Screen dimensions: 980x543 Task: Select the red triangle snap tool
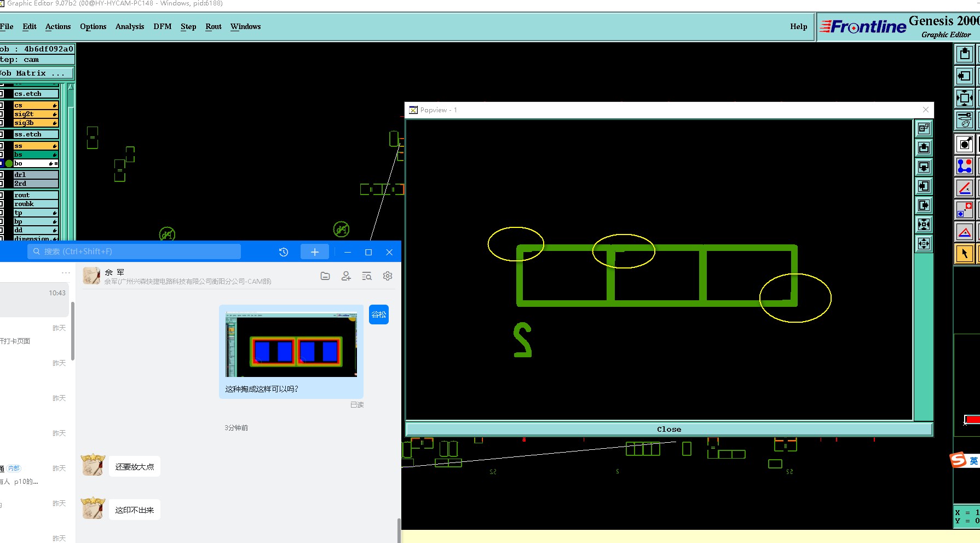[x=965, y=232]
